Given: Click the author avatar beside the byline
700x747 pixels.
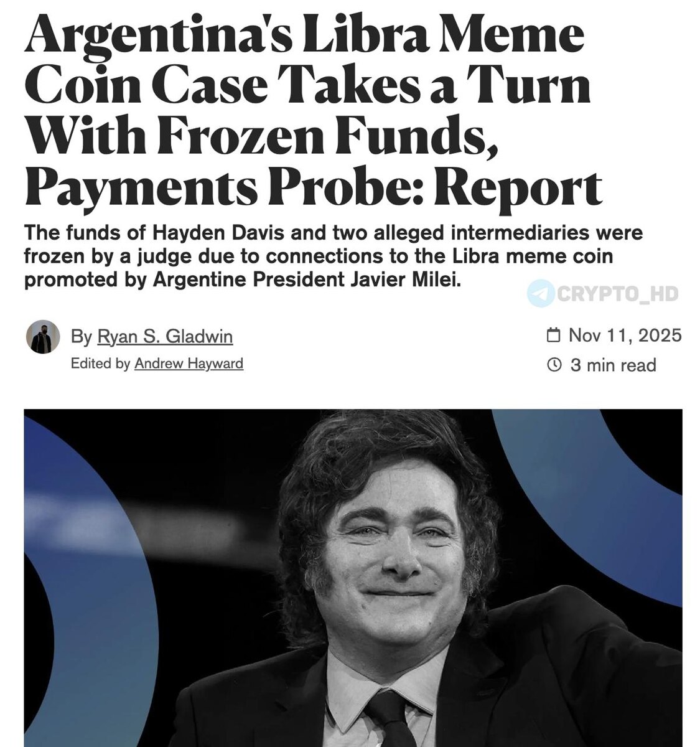Looking at the screenshot, I should click(43, 338).
